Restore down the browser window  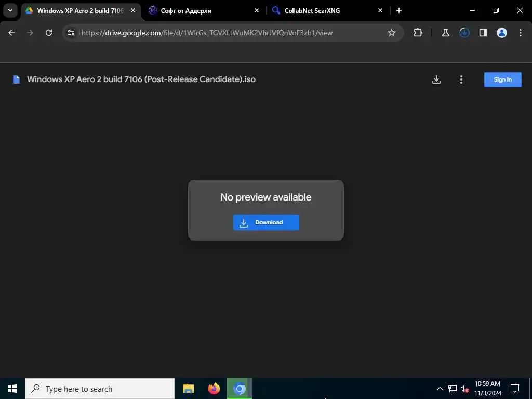496,10
